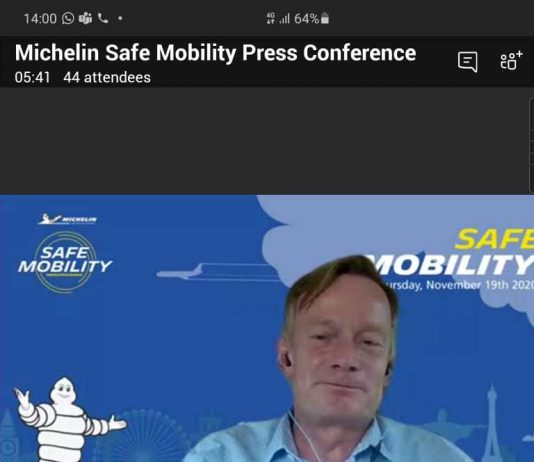Viewport: 534px width, 462px height.
Task: Tap the WhatsApp notification icon
Action: [x=68, y=18]
